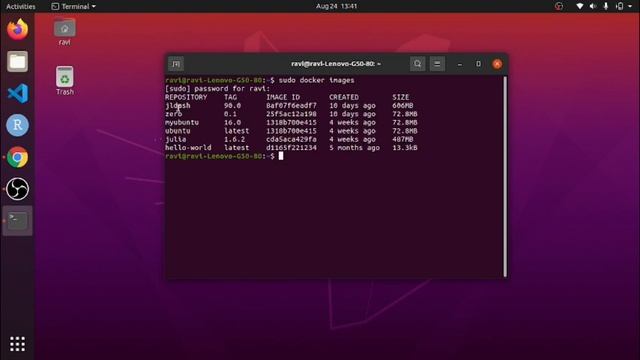
Task: Click the 'hello-world' repository name
Action: pyautogui.click(x=188, y=148)
